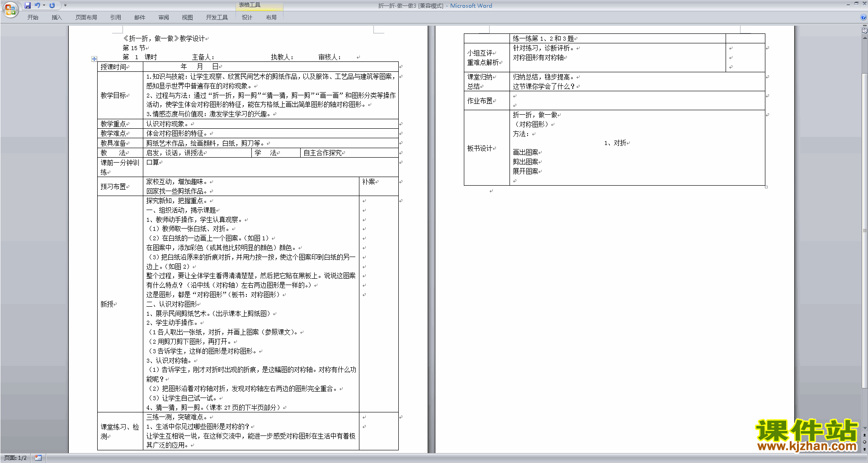Click the line 二、认识对称图形

171,304
